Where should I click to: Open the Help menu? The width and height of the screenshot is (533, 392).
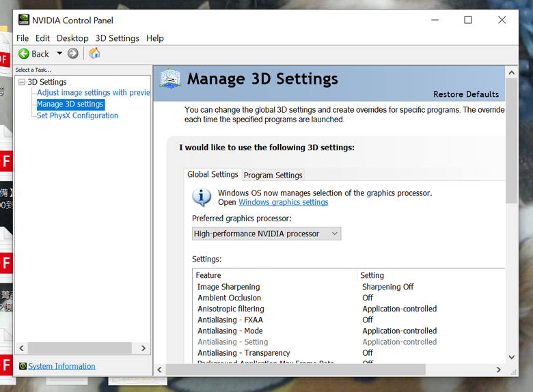point(155,38)
